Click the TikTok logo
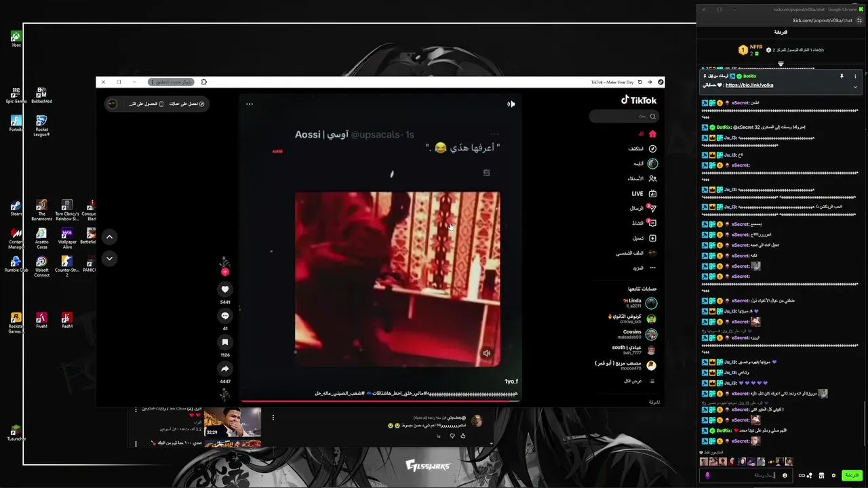 639,100
